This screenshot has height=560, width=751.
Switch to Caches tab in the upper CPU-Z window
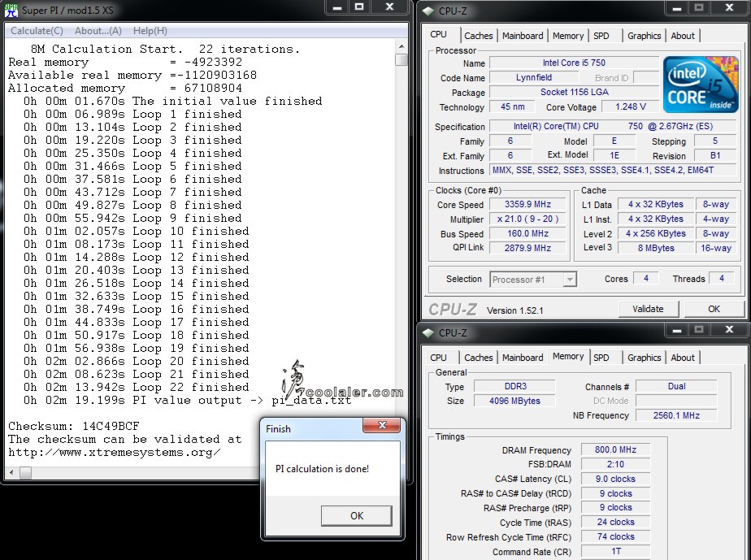pos(478,36)
